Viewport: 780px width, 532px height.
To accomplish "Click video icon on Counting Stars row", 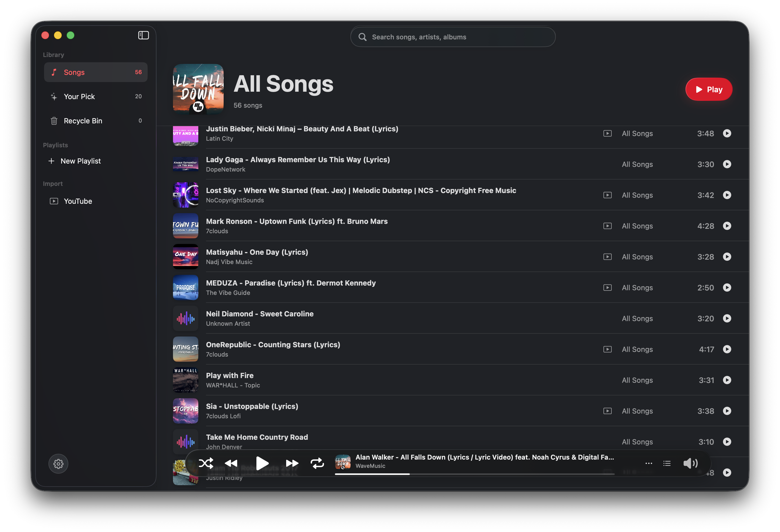I will (x=608, y=349).
